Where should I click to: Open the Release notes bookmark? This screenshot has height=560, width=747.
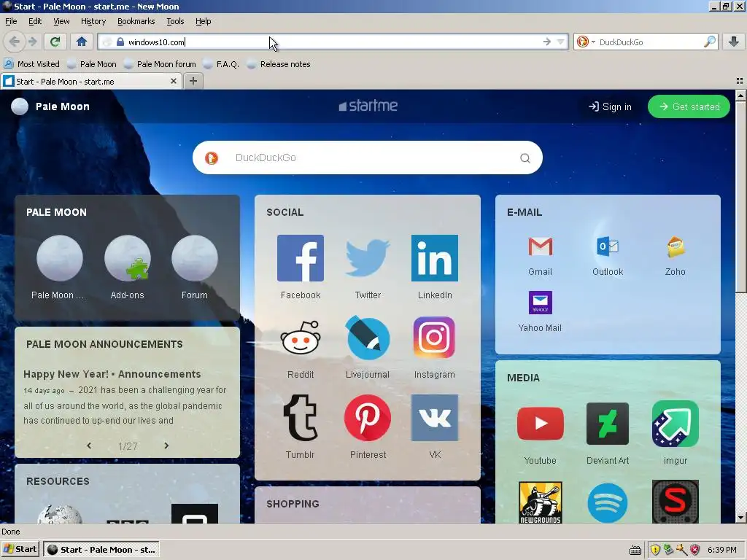(x=279, y=64)
